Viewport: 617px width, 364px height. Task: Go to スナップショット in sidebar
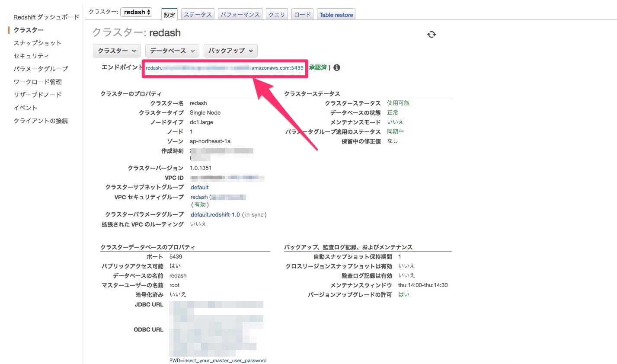(x=37, y=43)
